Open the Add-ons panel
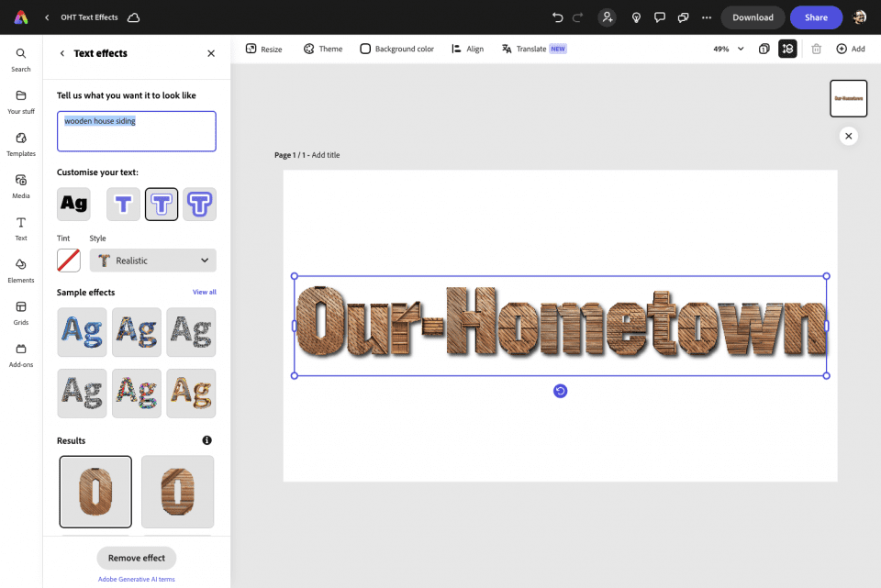Screen dimensions: 881x588 point(20,353)
